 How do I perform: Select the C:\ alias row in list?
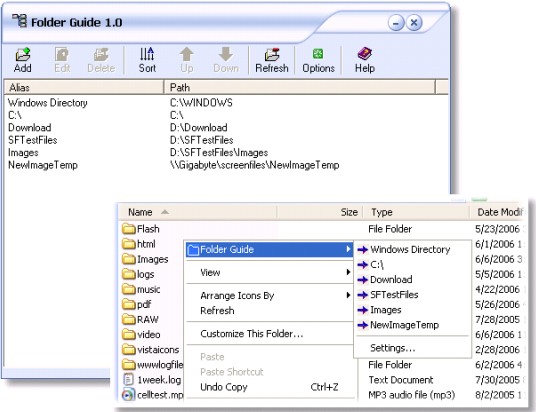[15, 115]
